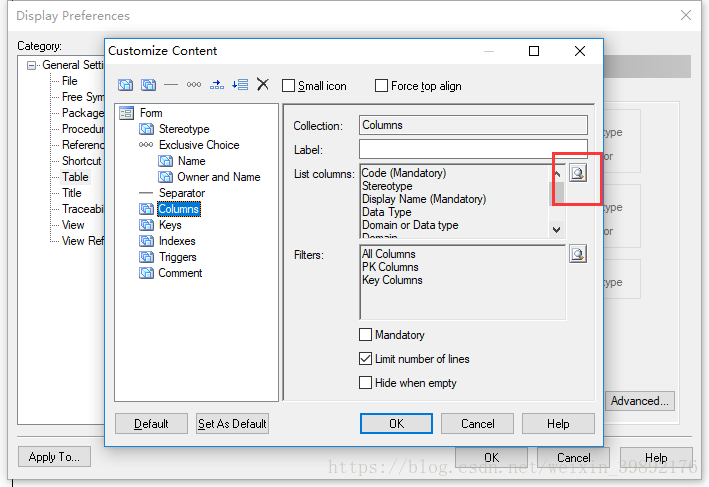
Task: Select 'Key Columns' filter entry
Action: coord(392,280)
